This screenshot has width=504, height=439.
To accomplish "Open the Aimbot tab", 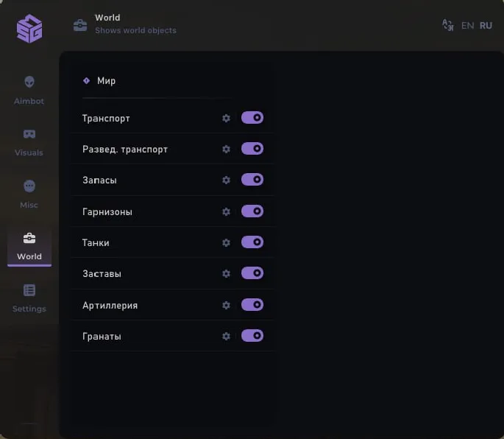I will click(29, 89).
